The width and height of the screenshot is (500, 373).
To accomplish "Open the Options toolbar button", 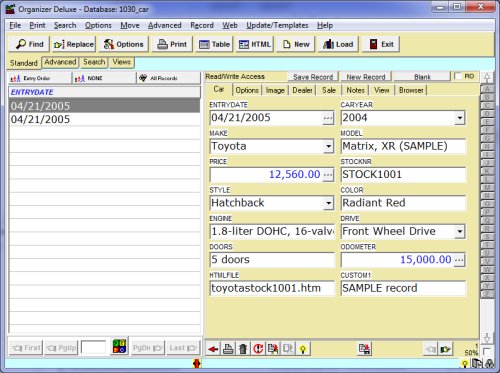I will tap(123, 44).
